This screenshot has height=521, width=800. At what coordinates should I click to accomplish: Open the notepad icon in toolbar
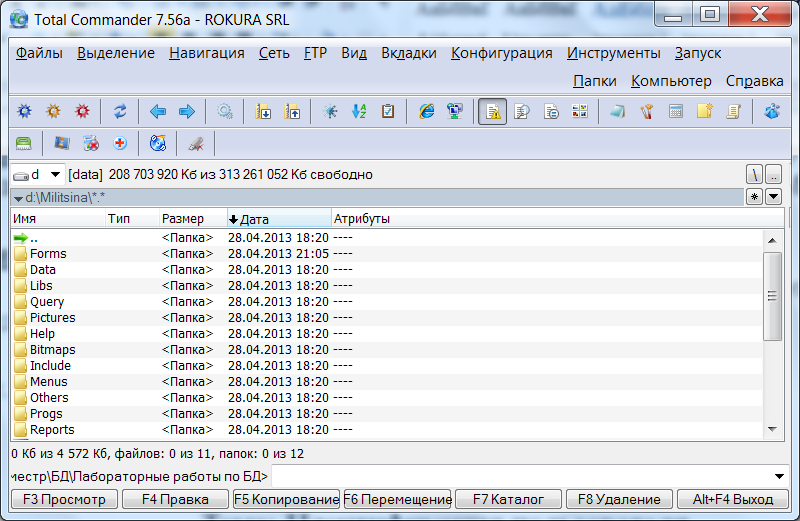(617, 111)
